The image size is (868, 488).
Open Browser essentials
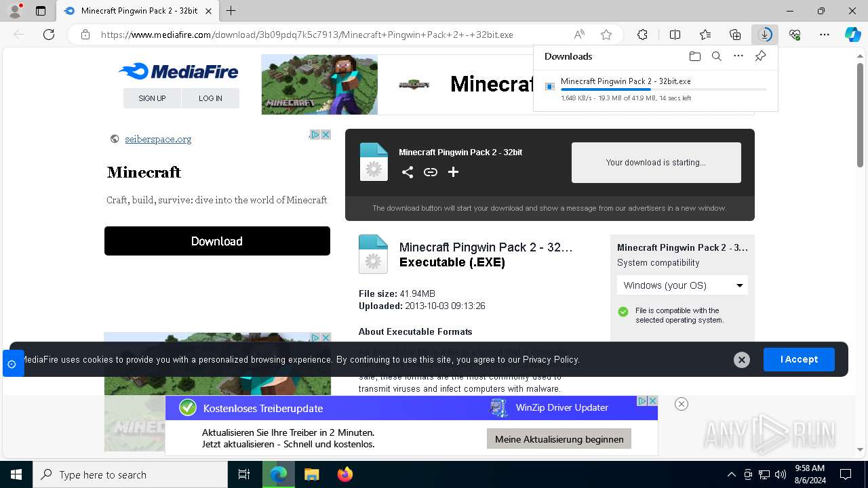[795, 35]
